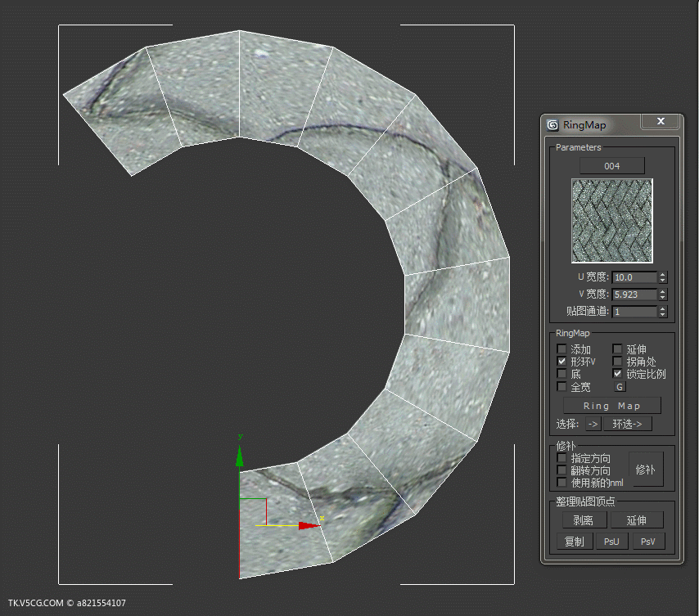Screen dimensions: 699x616
Task: Enable the 指定方向 option
Action: [561, 458]
